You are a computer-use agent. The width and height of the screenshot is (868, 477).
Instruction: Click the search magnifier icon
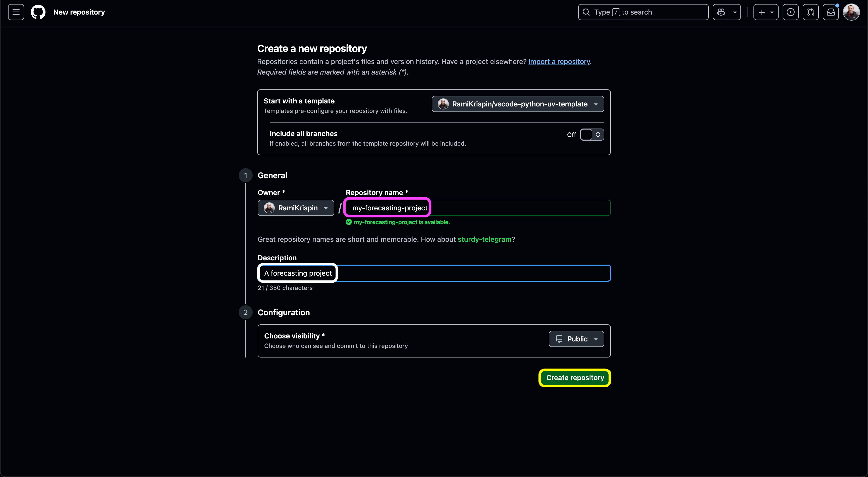586,12
